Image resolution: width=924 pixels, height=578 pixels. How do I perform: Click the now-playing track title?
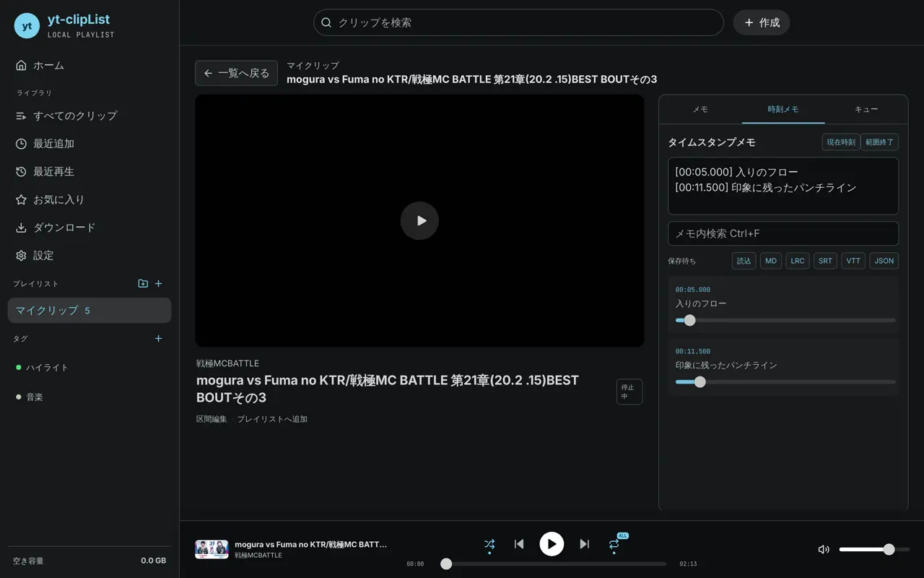pos(311,544)
